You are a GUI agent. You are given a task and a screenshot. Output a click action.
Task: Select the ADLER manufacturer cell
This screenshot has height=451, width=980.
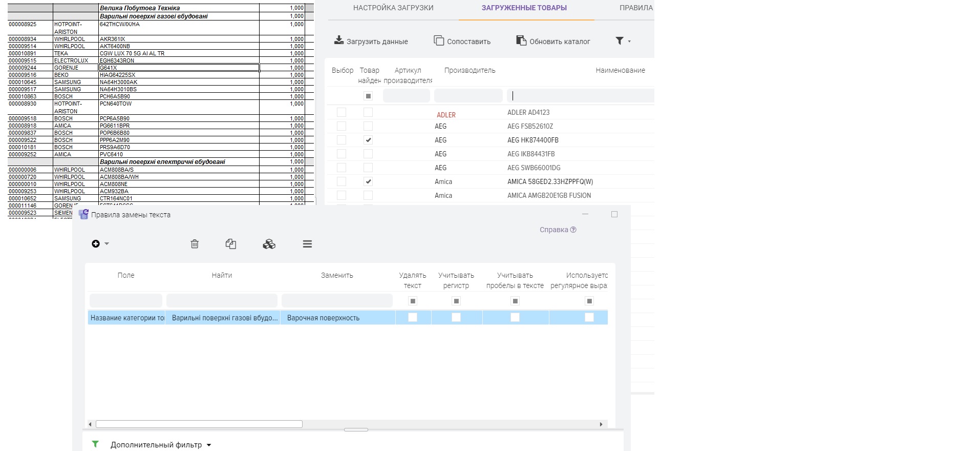(446, 115)
